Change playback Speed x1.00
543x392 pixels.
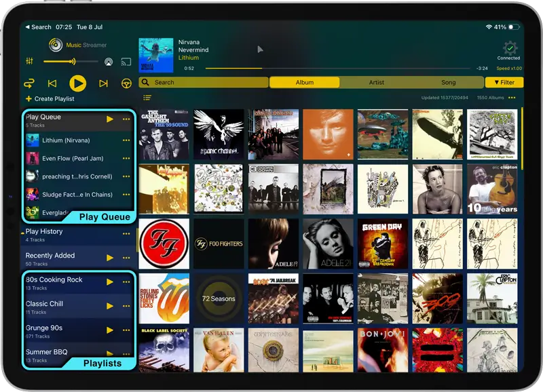click(509, 68)
